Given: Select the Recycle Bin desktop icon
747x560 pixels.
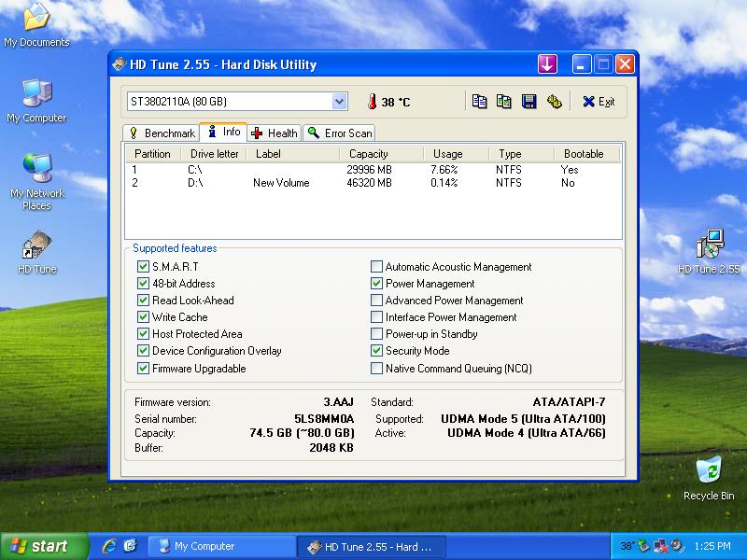Looking at the screenshot, I should tap(709, 469).
